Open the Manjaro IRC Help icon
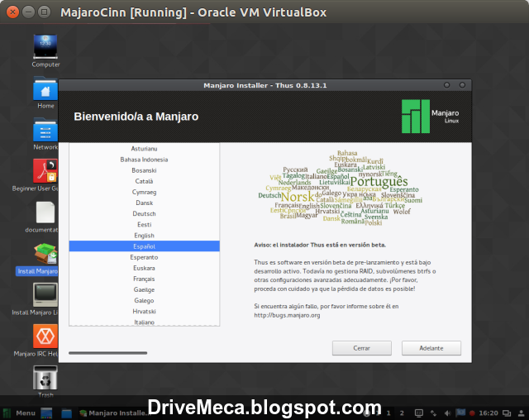 click(x=45, y=341)
